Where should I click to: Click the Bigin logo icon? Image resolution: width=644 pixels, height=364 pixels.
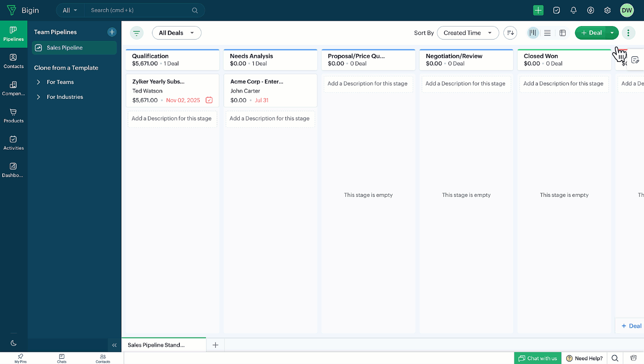click(12, 10)
